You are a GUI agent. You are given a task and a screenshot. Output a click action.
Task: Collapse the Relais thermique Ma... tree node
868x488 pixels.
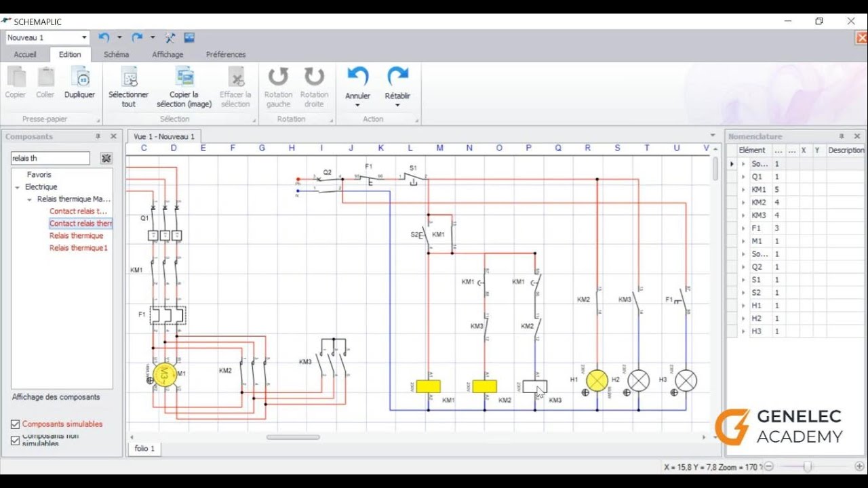[29, 200]
